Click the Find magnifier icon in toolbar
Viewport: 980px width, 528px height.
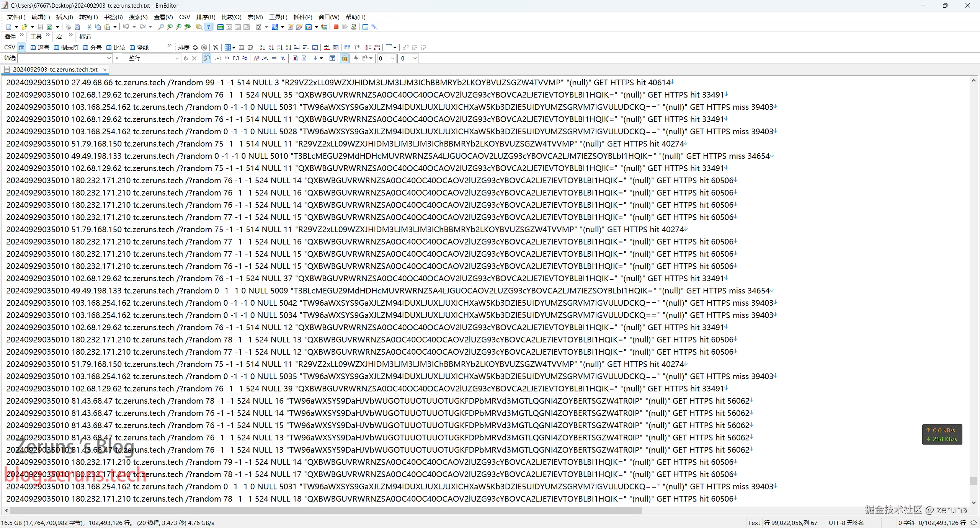[161, 27]
